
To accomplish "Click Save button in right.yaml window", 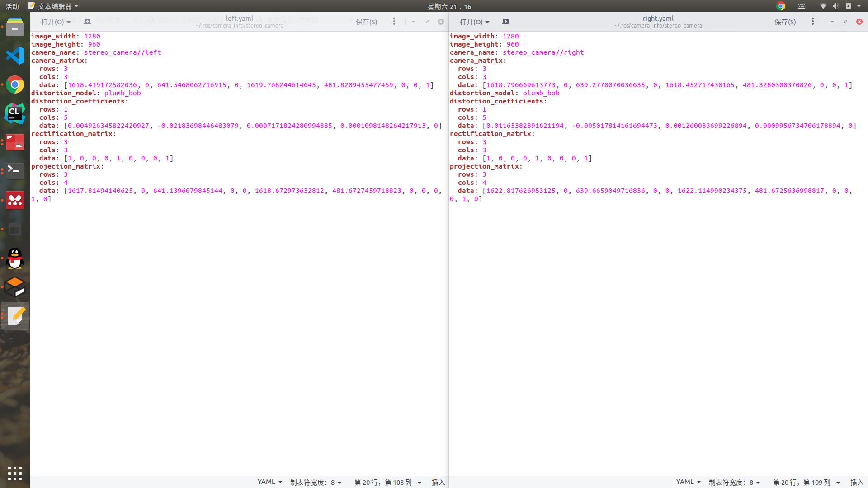I will [785, 22].
